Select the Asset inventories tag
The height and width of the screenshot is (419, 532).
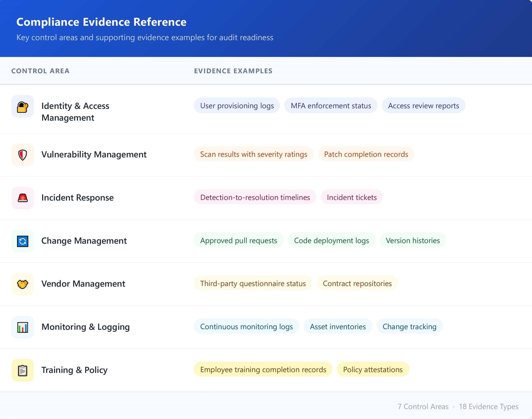pyautogui.click(x=338, y=326)
